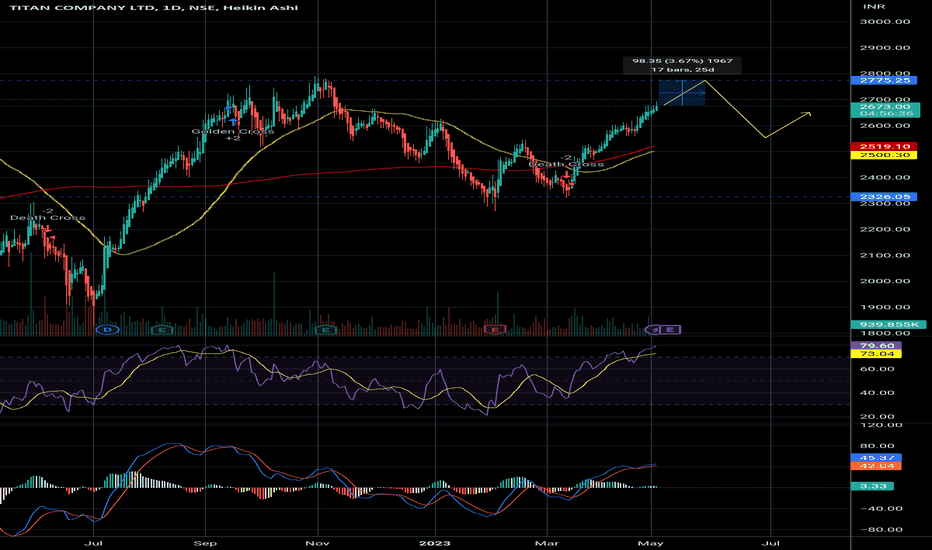The width and height of the screenshot is (932, 550).
Task: Click the orange 42.04 signal value label
Action: tap(876, 466)
